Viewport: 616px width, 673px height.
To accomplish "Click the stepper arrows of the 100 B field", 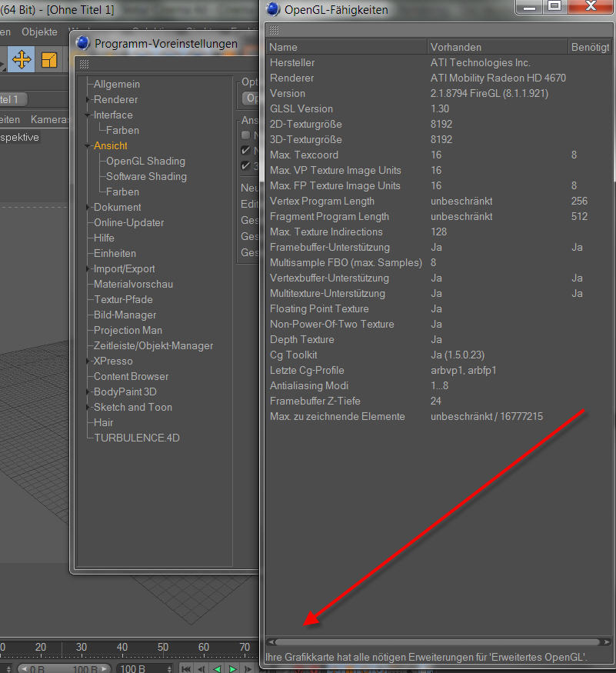I will pyautogui.click(x=169, y=668).
